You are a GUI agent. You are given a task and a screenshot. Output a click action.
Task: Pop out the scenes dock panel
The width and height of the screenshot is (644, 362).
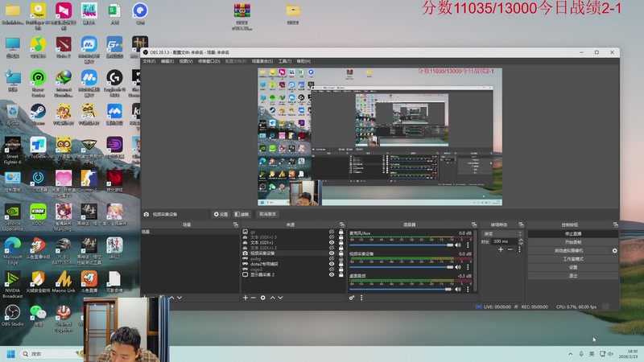click(x=235, y=225)
